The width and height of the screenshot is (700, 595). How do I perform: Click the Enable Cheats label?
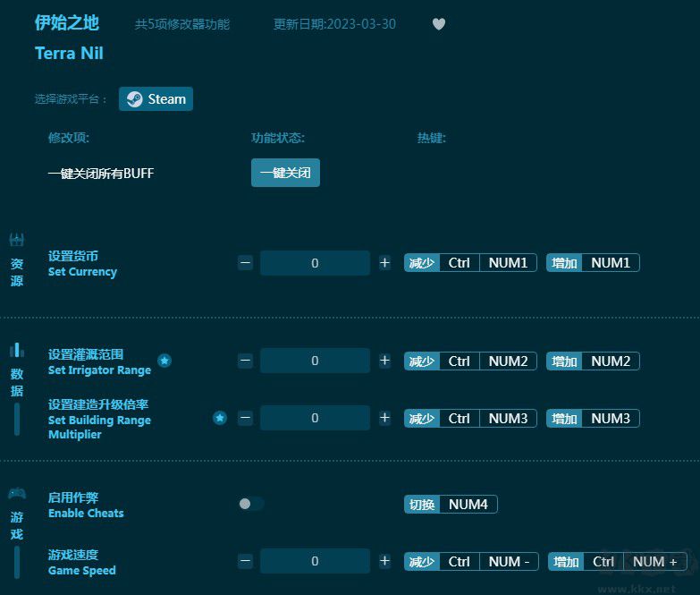(86, 513)
